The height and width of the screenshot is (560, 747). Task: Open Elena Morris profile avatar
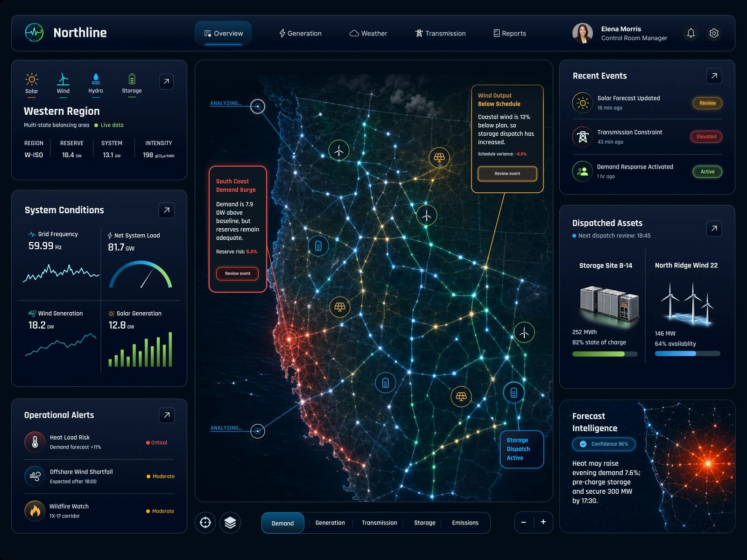pos(583,33)
